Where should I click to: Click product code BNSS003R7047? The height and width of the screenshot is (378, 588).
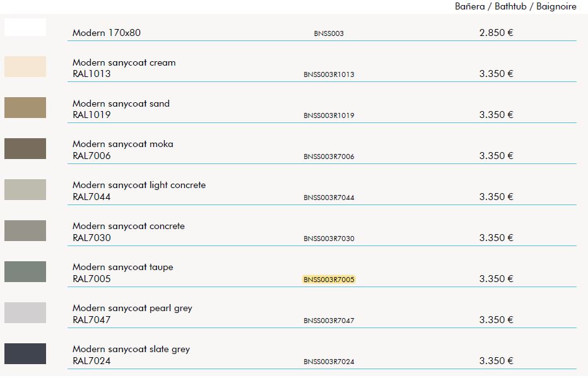(x=329, y=321)
